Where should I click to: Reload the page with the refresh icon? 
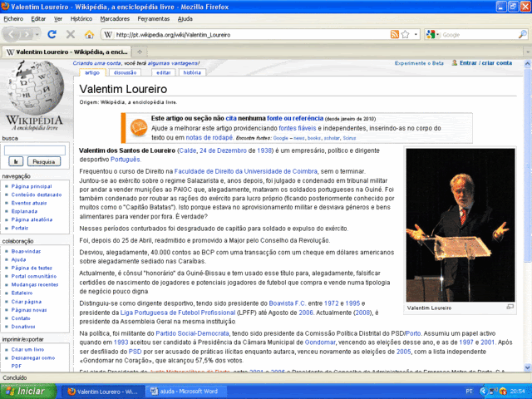tap(52, 34)
